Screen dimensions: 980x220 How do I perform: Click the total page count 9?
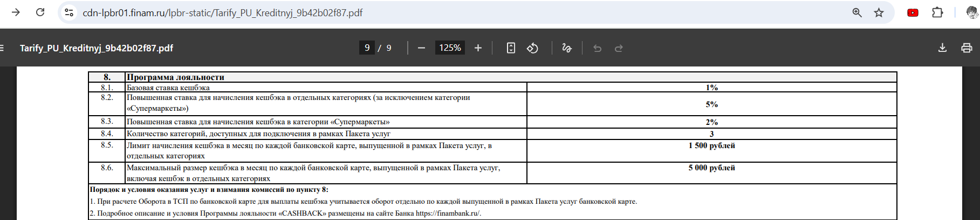click(389, 48)
